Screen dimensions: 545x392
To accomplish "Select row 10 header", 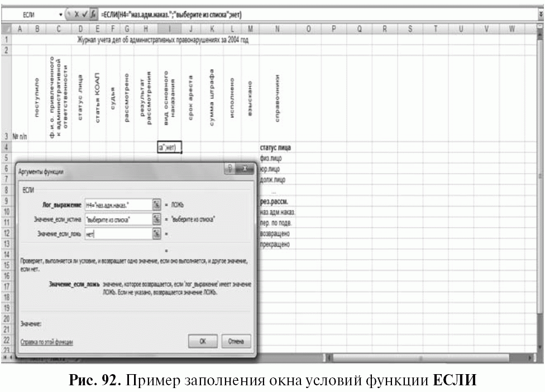I will click(6, 212).
